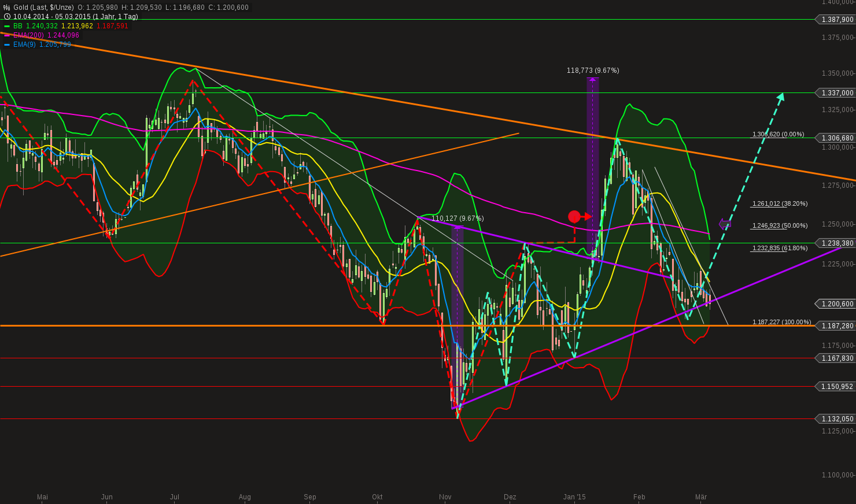Click the '1.100,000' axis tick label
This screenshot has height=504, width=856.
coord(837,475)
